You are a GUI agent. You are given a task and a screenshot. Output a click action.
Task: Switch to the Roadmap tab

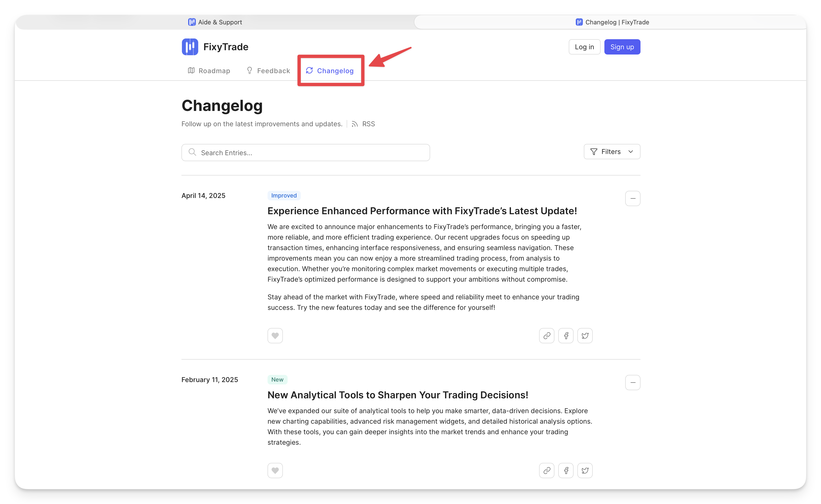click(209, 71)
